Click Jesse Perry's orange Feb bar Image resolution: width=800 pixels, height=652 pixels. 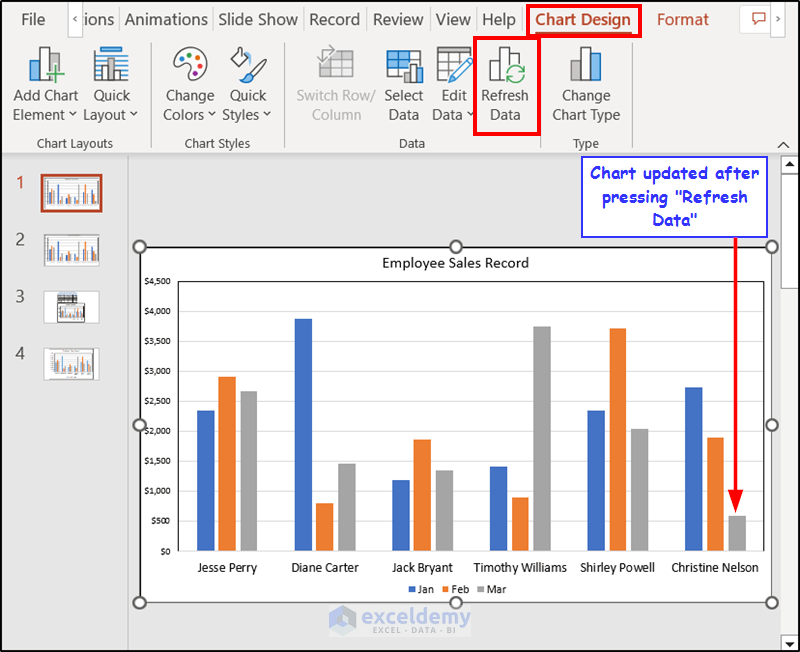227,464
